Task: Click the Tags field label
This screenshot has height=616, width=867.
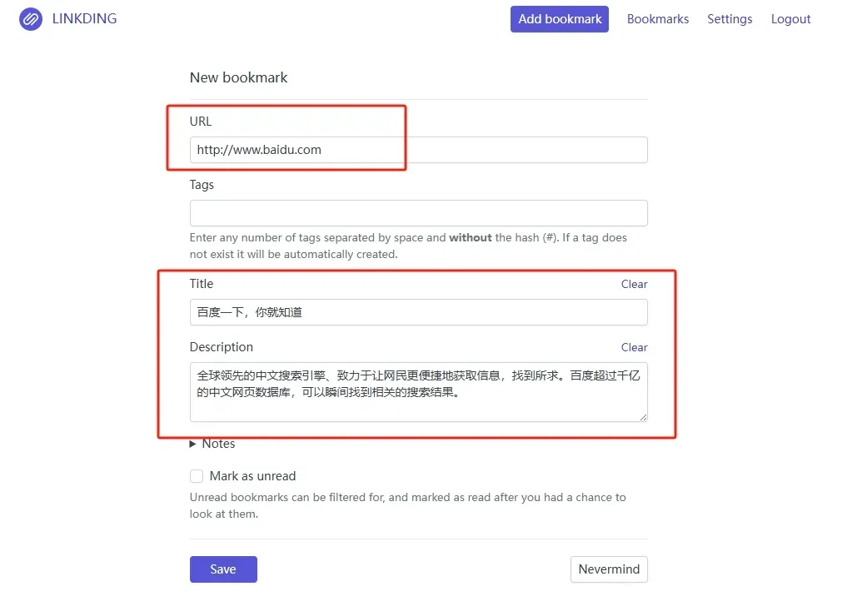Action: (202, 185)
